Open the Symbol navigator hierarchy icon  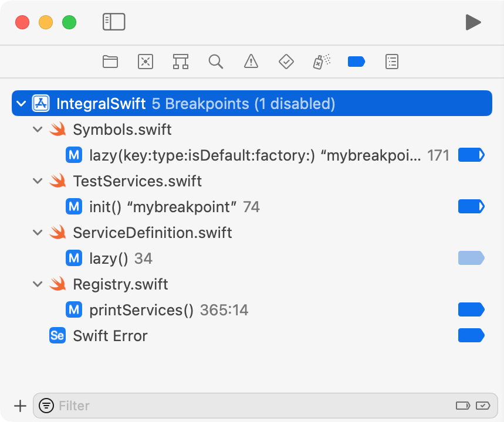pyautogui.click(x=181, y=62)
